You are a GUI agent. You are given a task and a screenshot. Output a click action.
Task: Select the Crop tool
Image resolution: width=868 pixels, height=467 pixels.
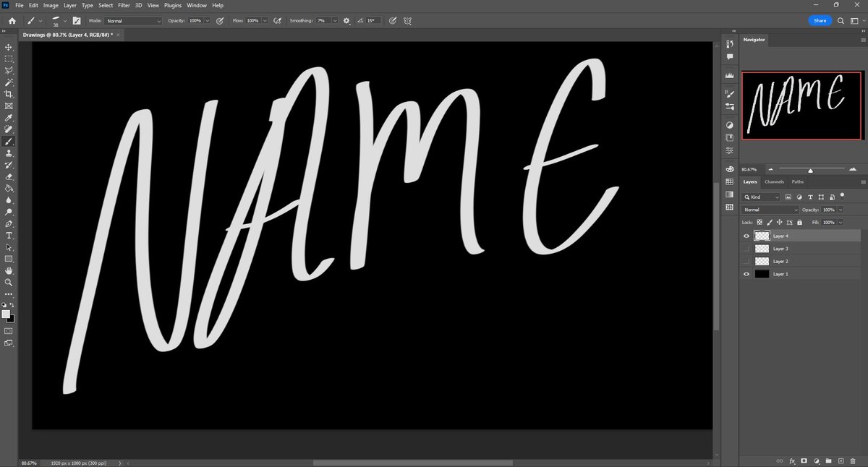[9, 94]
